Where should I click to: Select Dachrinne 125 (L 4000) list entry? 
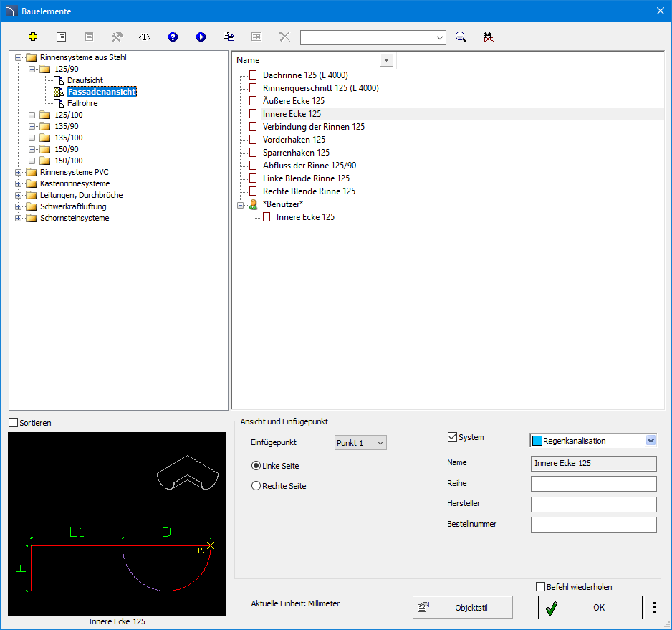(305, 75)
